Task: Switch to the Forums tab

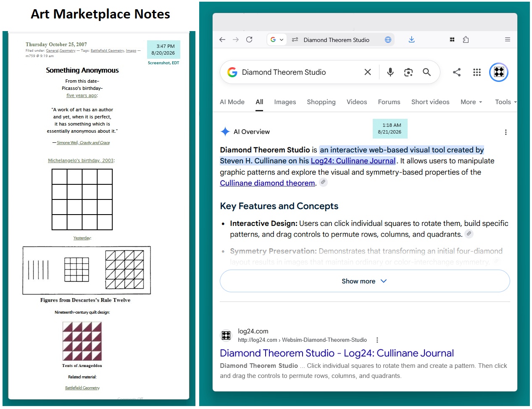Action: (x=389, y=102)
